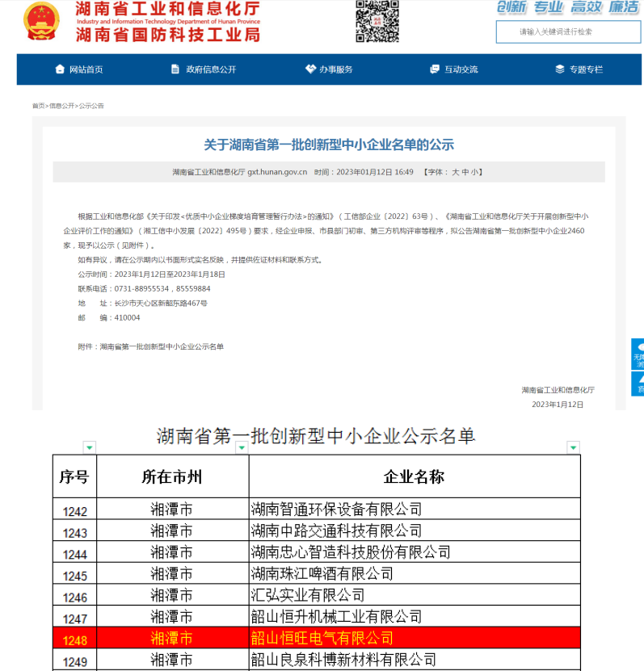Click the document icon beside 政府信息公开
644x671 pixels.
[x=175, y=69]
